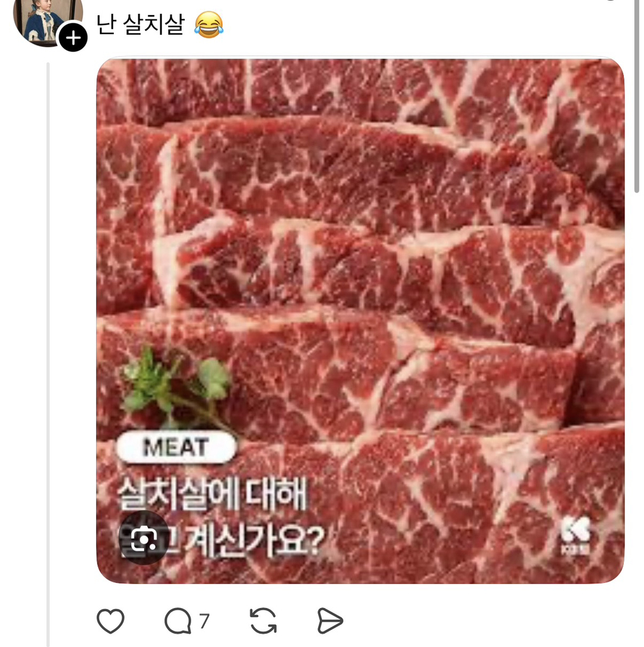Viewport: 644px width, 647px height.
Task: Click the white MEAT label badge
Action: coord(175,447)
